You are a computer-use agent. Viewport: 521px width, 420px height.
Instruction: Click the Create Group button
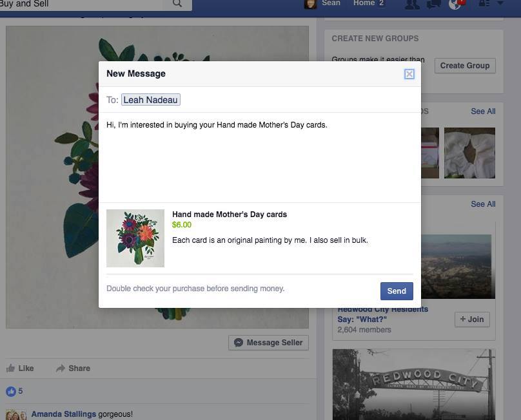point(464,66)
